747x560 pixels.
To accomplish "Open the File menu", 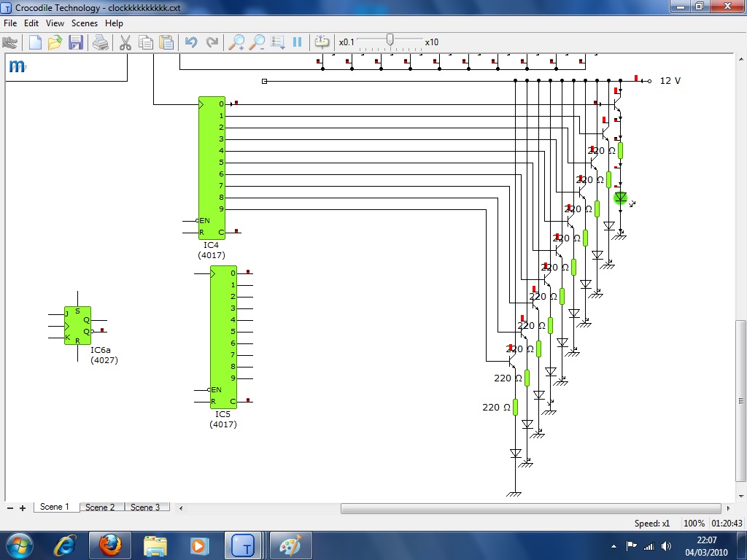I will tap(10, 23).
